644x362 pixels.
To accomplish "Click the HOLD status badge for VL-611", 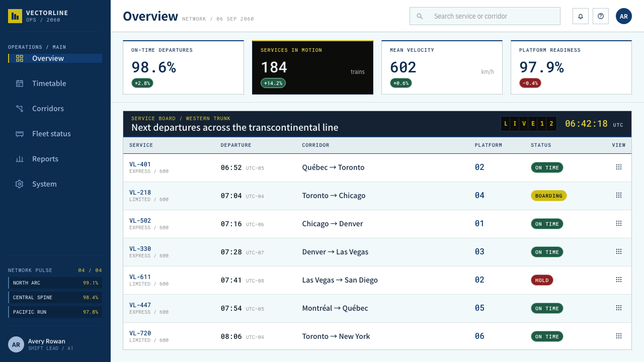I will (x=542, y=280).
